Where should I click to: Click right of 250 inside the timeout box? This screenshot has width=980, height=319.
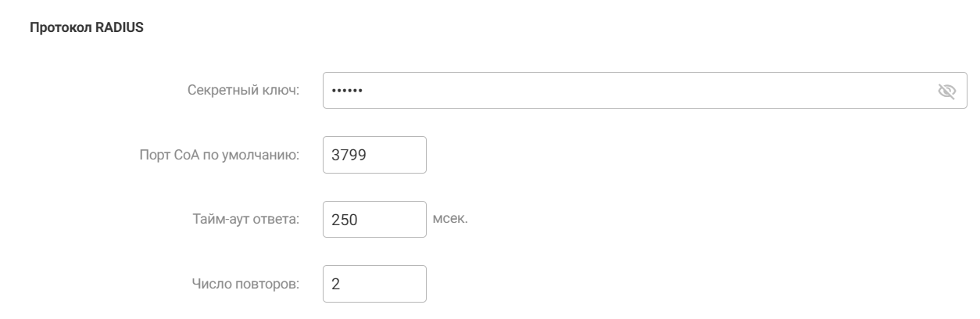395,220
